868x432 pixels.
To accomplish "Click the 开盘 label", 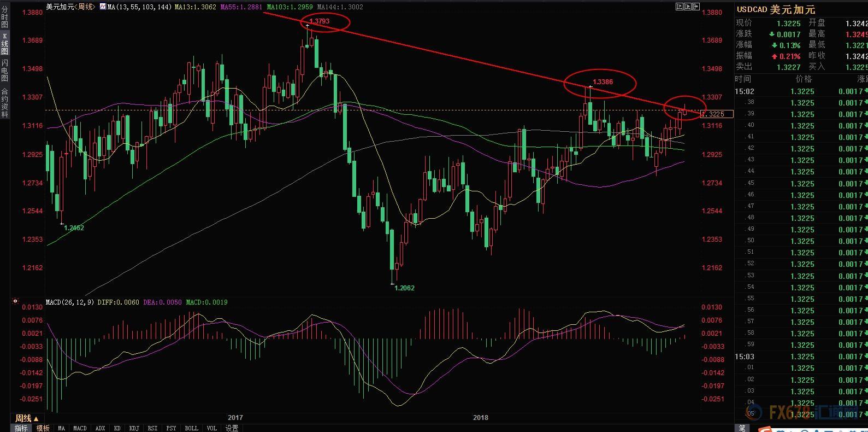I will [x=817, y=23].
